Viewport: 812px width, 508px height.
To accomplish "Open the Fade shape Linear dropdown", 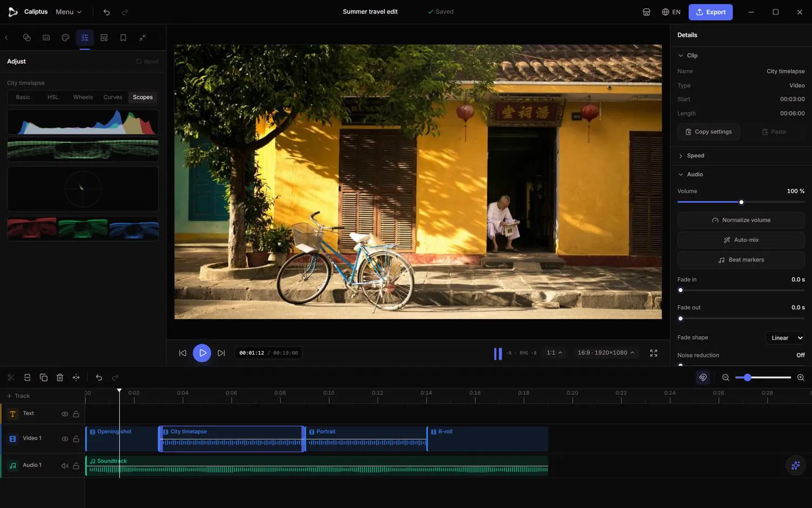I will pos(785,338).
